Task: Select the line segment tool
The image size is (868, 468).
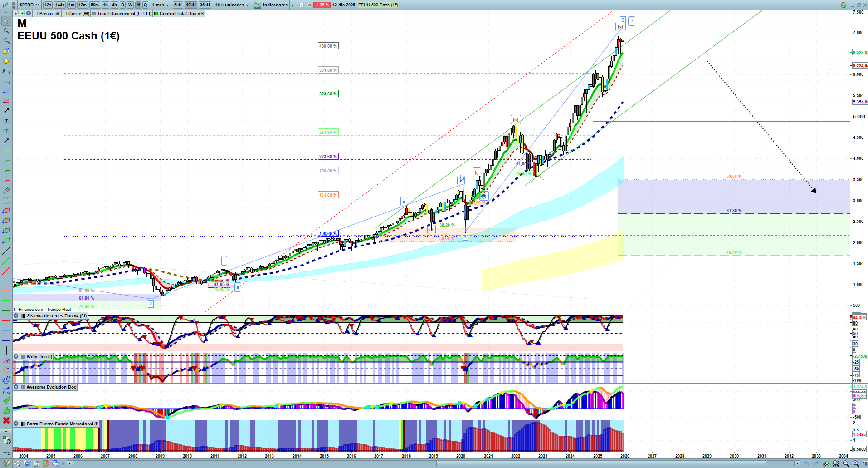Action: pyautogui.click(x=6, y=141)
